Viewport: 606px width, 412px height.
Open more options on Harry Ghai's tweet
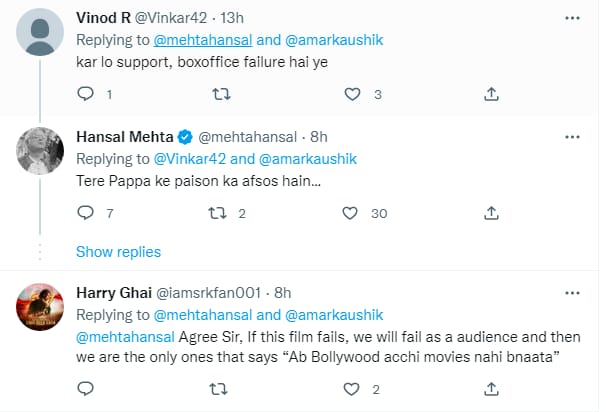pyautogui.click(x=571, y=293)
